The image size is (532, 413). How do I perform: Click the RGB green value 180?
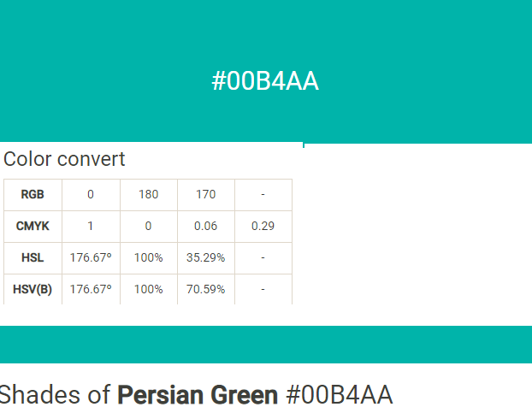(x=148, y=195)
